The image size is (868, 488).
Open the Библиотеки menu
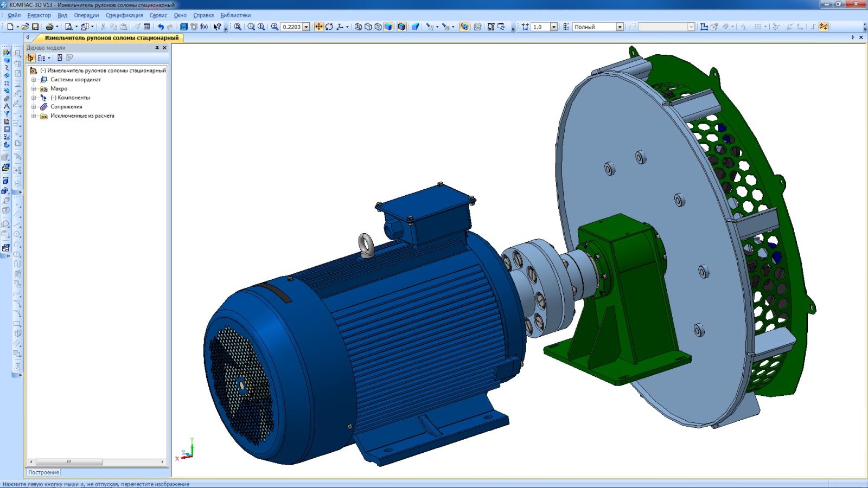point(235,15)
